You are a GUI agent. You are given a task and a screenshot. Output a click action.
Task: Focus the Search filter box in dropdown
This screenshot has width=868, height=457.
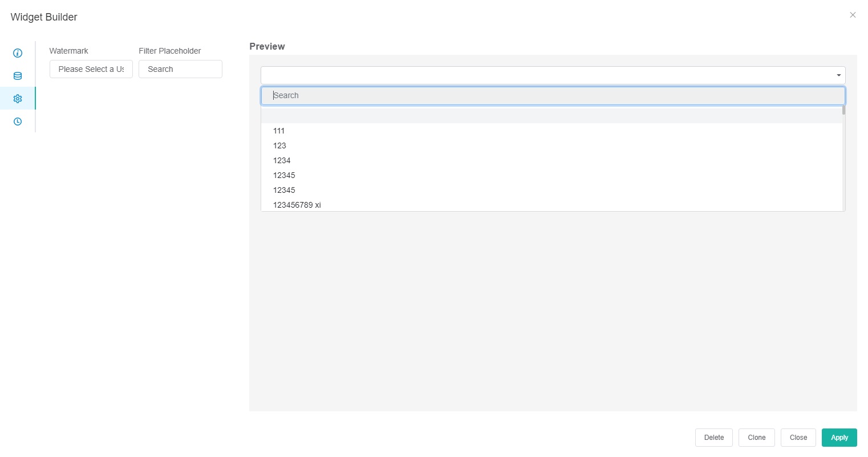pos(552,96)
